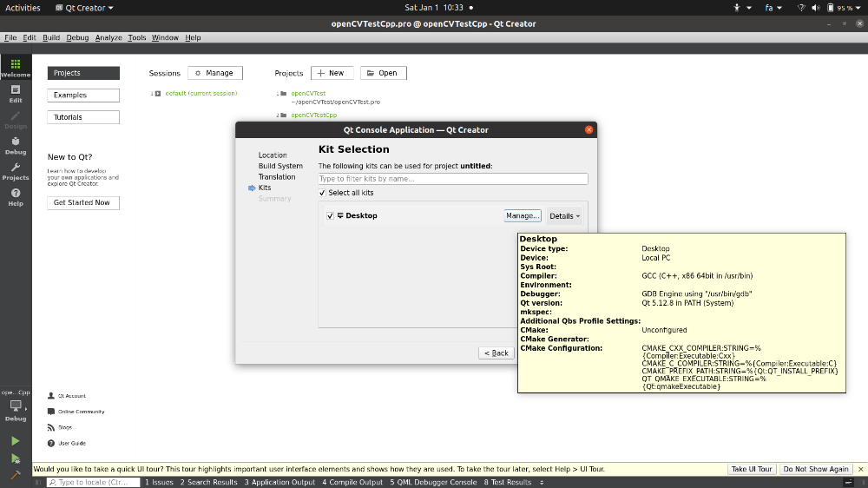Open Application Output pane
Image resolution: width=868 pixels, height=488 pixels.
[279, 483]
